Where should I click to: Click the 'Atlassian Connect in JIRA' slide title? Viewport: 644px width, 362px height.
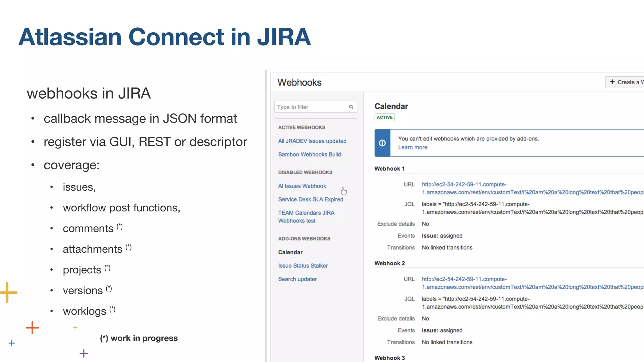[x=164, y=37]
